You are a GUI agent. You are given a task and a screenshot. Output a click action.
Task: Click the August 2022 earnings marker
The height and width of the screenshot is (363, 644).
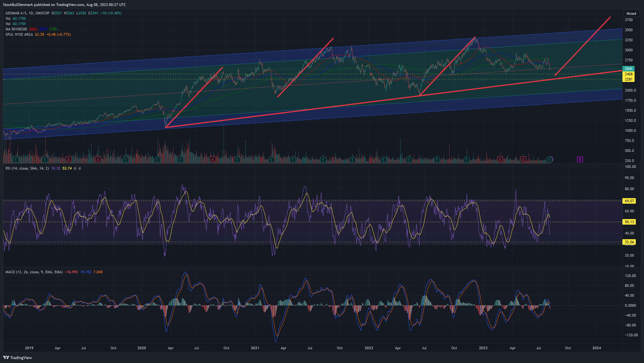point(437,159)
